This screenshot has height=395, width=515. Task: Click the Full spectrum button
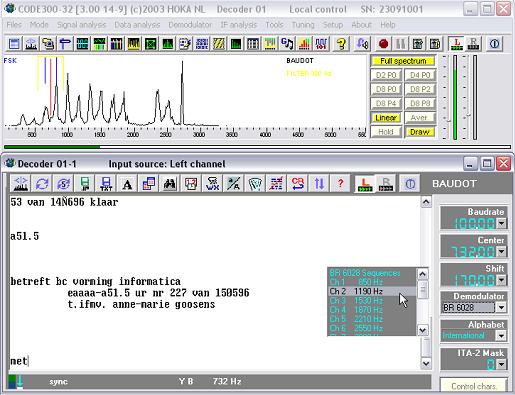pos(403,61)
